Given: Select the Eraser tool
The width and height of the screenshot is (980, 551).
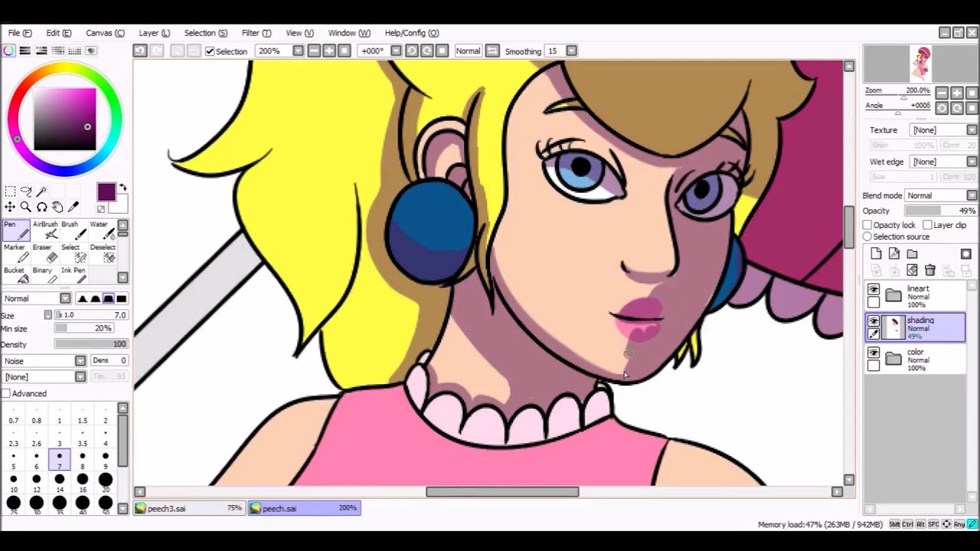Looking at the screenshot, I should click(45, 253).
